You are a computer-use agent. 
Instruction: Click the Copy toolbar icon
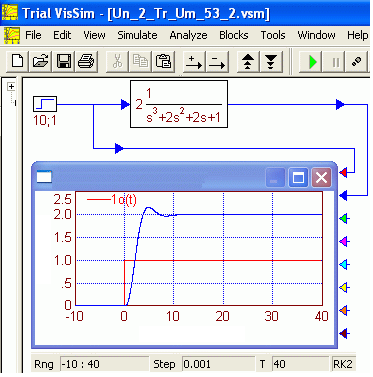140,61
